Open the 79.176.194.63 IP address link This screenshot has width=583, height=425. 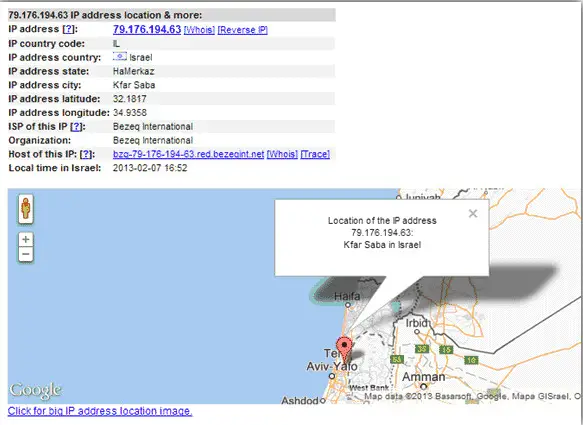(x=147, y=29)
